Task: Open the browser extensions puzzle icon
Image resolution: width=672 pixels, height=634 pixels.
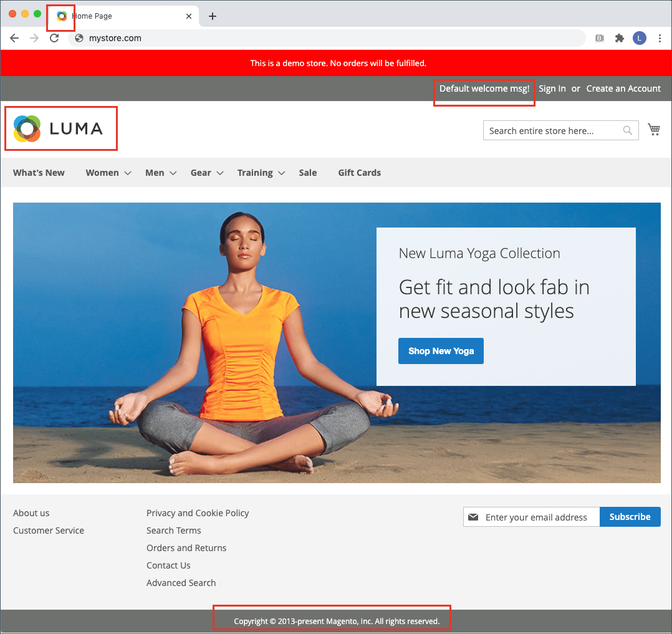Action: point(619,38)
